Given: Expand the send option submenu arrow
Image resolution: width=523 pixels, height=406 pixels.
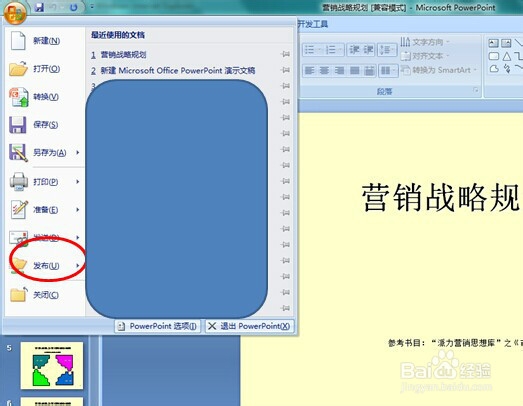Looking at the screenshot, I should 78,238.
